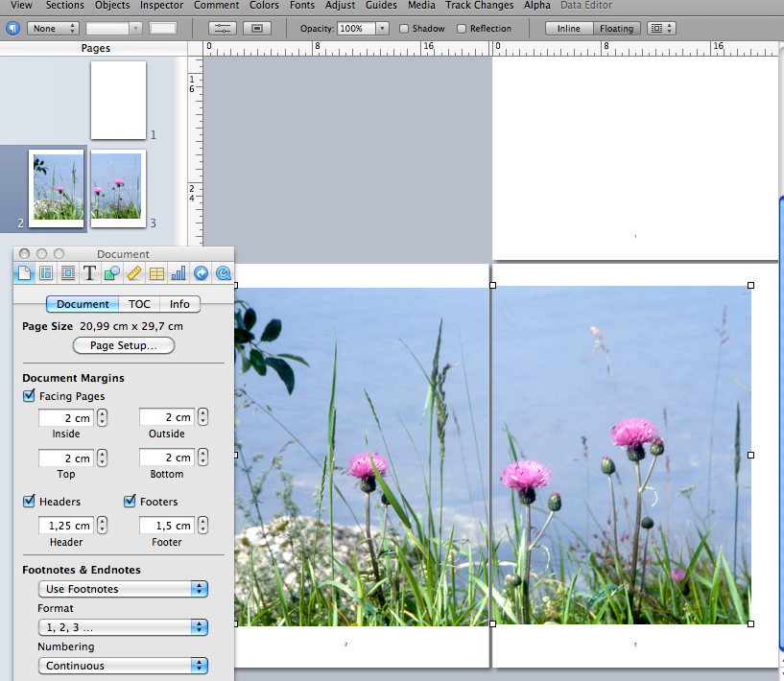
Task: Click the Colors toolbar item
Action: (x=264, y=6)
